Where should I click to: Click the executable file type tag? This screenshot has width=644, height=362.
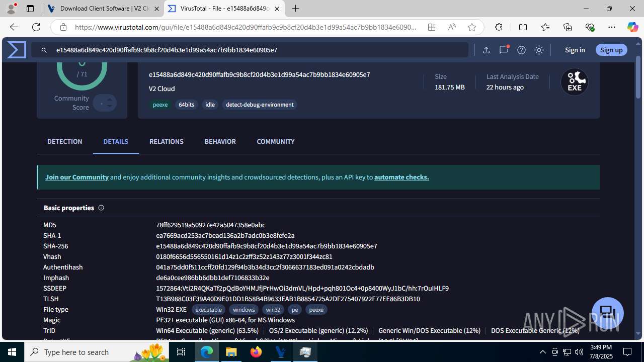pos(208,310)
